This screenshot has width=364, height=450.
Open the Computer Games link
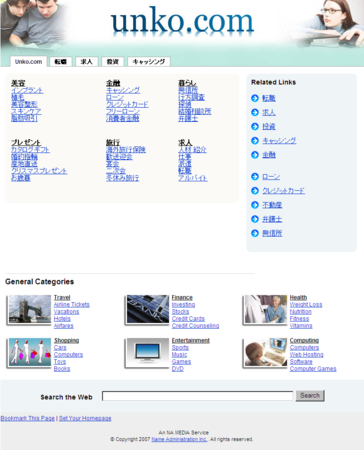[x=313, y=369]
